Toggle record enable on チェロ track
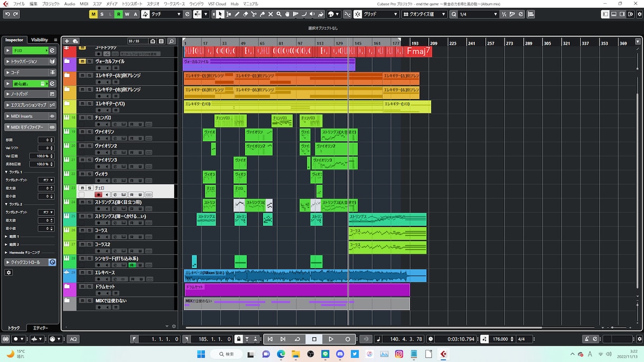Screen dimensions: 644x362 (x=98, y=195)
